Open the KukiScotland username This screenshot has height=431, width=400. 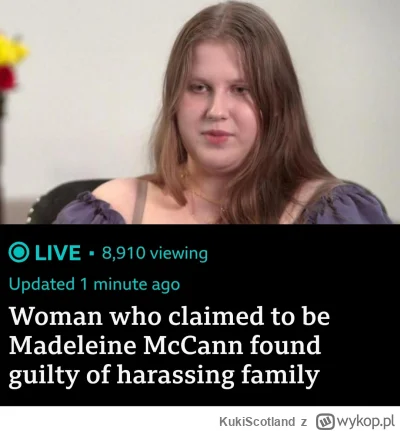257,422
